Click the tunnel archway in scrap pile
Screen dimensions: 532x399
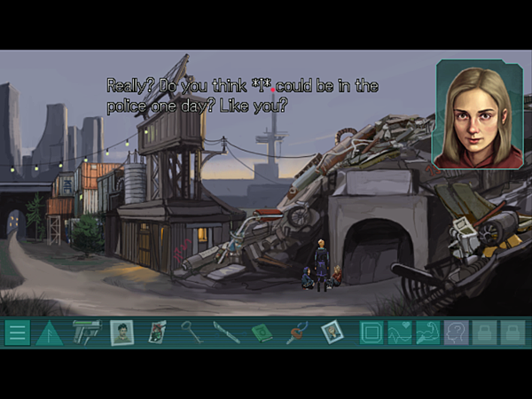pyautogui.click(x=377, y=251)
